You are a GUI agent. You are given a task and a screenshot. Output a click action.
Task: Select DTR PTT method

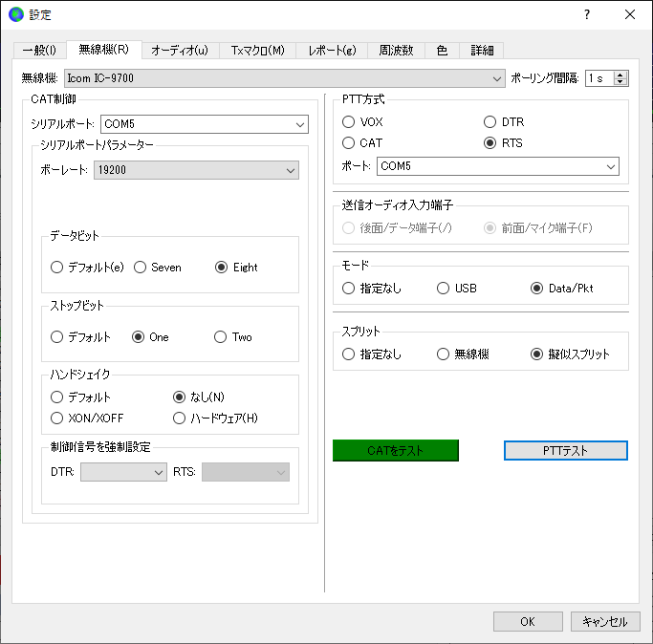pyautogui.click(x=504, y=122)
